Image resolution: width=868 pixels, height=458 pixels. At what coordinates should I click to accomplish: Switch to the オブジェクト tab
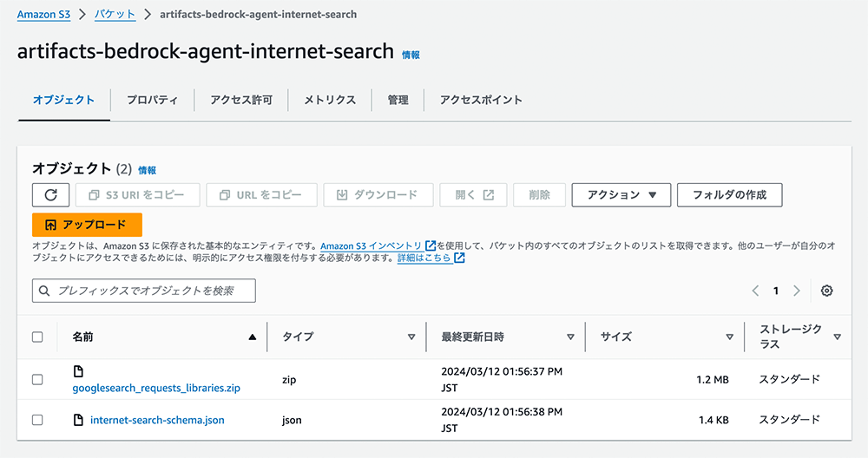coord(63,100)
